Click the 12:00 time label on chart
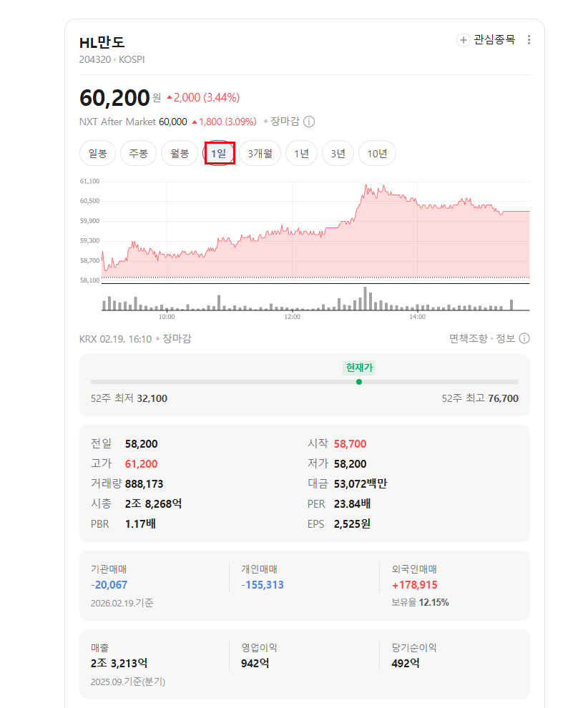Viewport: 588px width, 708px height. pos(292,317)
